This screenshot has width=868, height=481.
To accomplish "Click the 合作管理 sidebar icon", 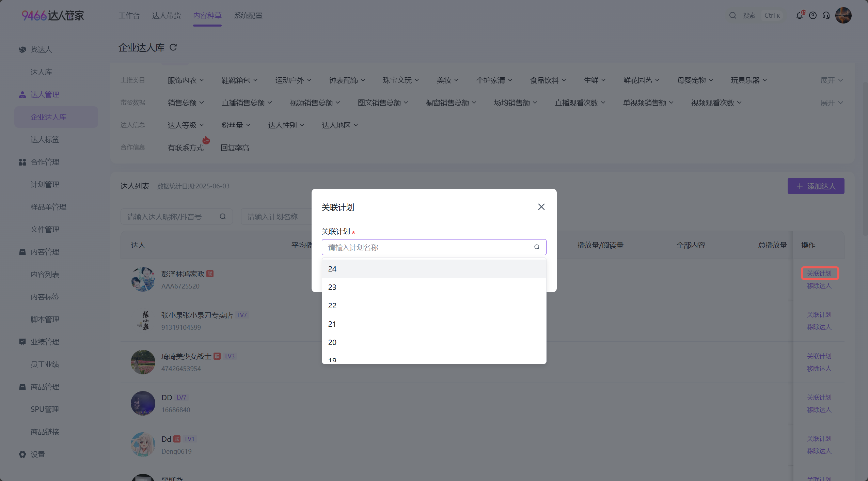I will [x=22, y=162].
